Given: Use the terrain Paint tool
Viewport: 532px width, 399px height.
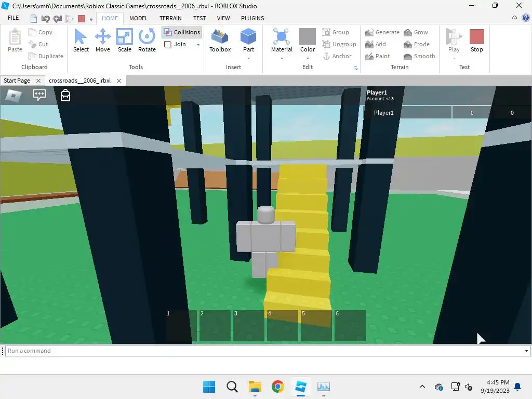Looking at the screenshot, I should click(x=378, y=56).
